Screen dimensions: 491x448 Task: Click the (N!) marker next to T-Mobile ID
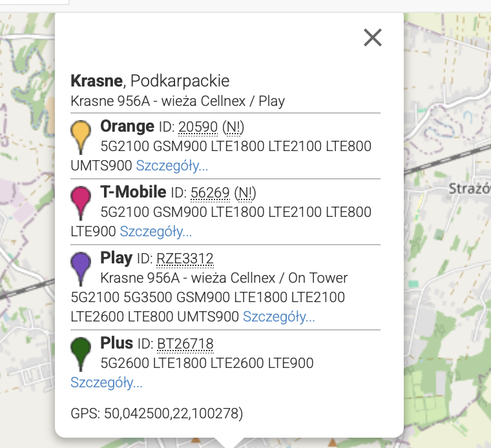[x=245, y=193]
